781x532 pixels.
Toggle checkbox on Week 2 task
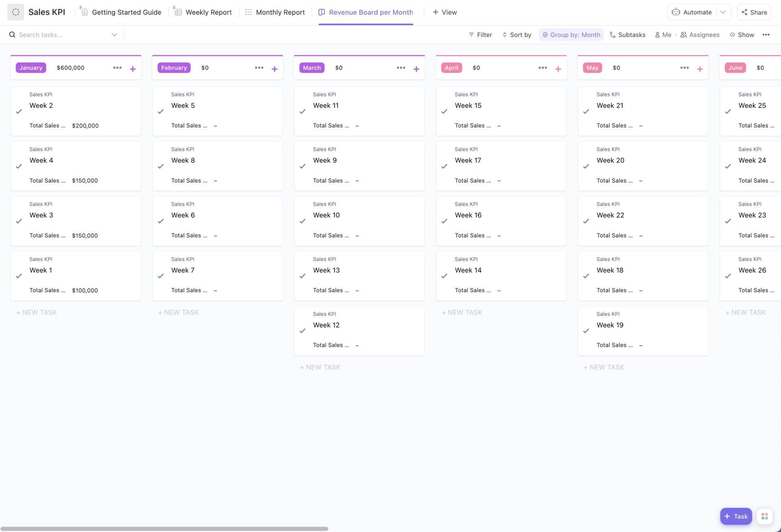(x=18, y=111)
